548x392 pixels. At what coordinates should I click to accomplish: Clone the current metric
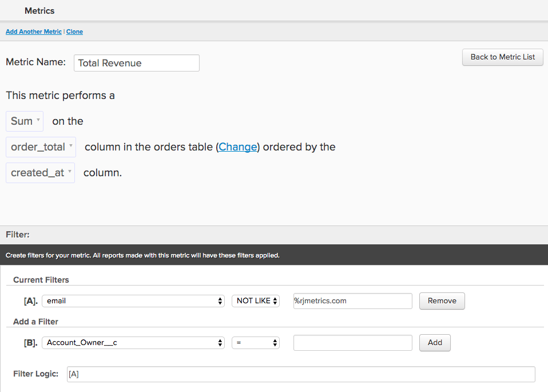tap(74, 31)
